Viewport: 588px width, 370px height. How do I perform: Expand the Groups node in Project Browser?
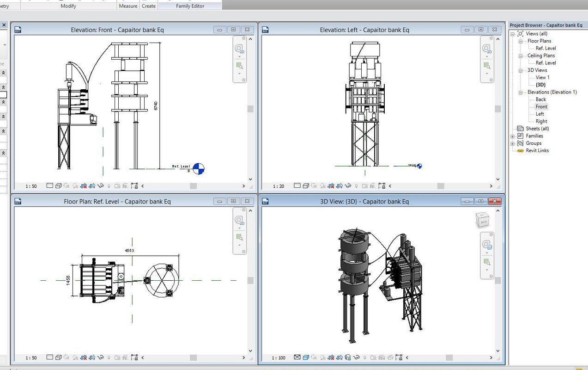pos(512,143)
